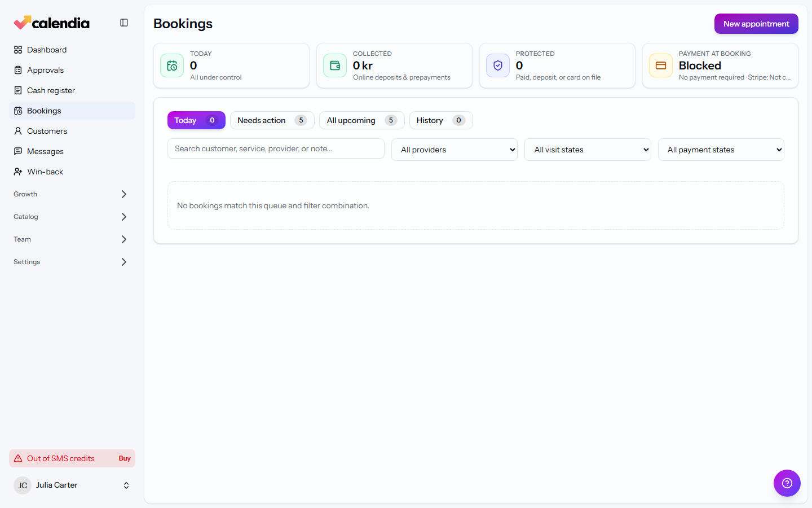Go to Approvals page
The width and height of the screenshot is (812, 508).
pyautogui.click(x=72, y=70)
